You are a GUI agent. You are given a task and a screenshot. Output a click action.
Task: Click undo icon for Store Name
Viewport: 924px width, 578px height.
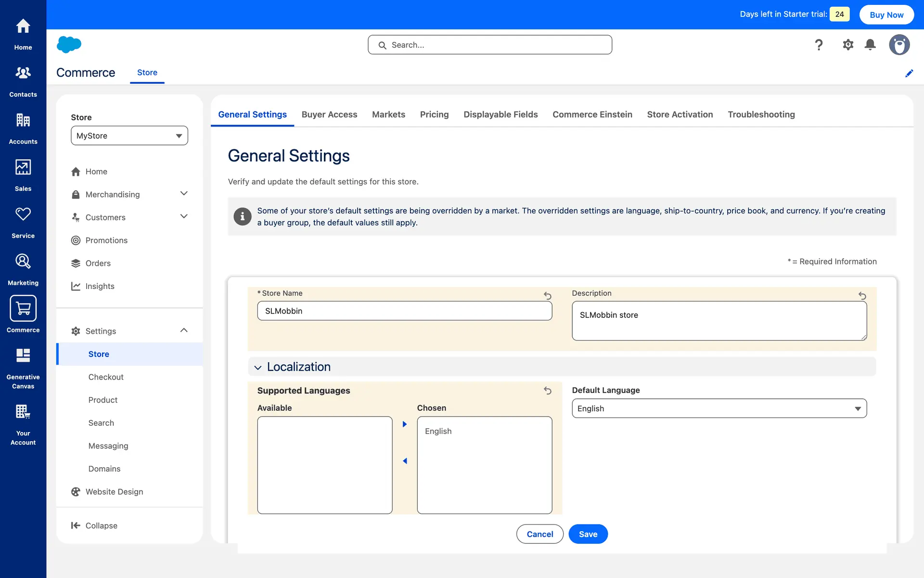pyautogui.click(x=548, y=295)
